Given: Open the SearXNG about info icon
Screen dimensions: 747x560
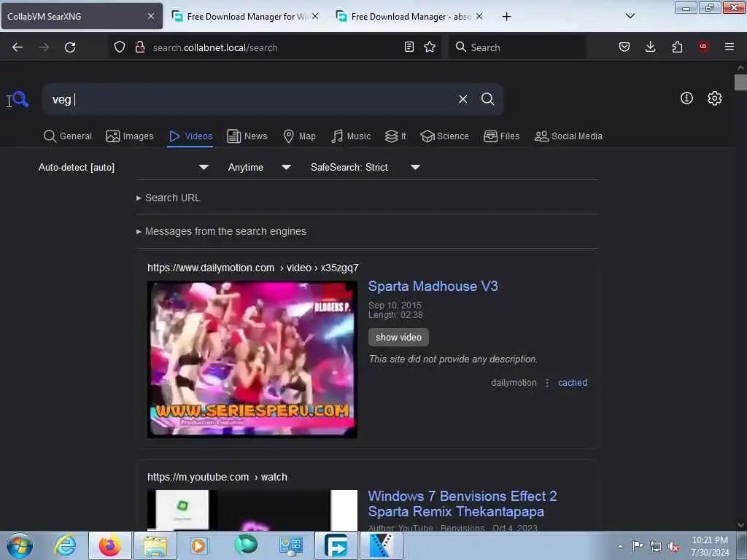Looking at the screenshot, I should pos(686,98).
